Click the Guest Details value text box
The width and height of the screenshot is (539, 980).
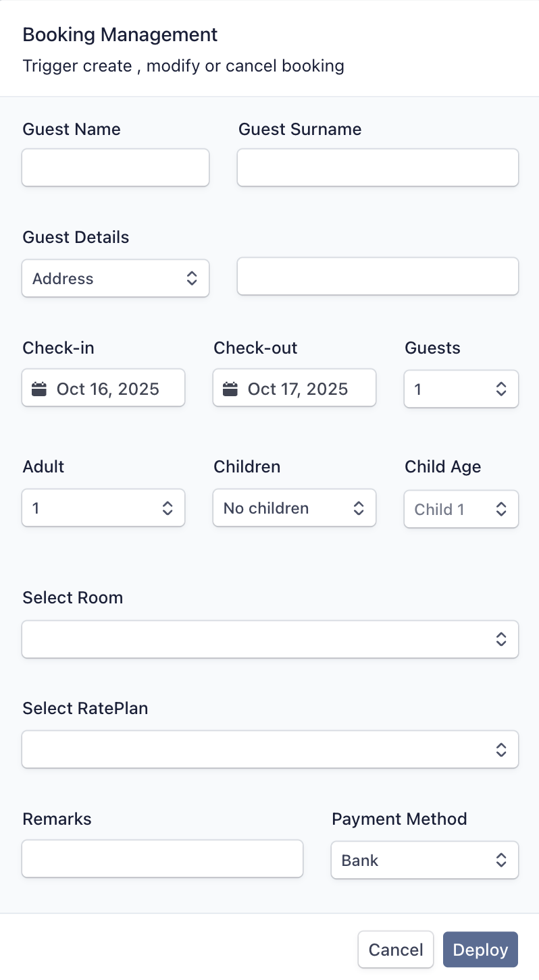tap(378, 277)
